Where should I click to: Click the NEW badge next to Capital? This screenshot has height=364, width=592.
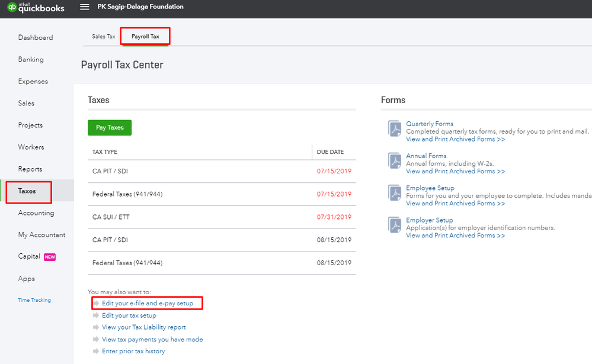[x=50, y=257]
